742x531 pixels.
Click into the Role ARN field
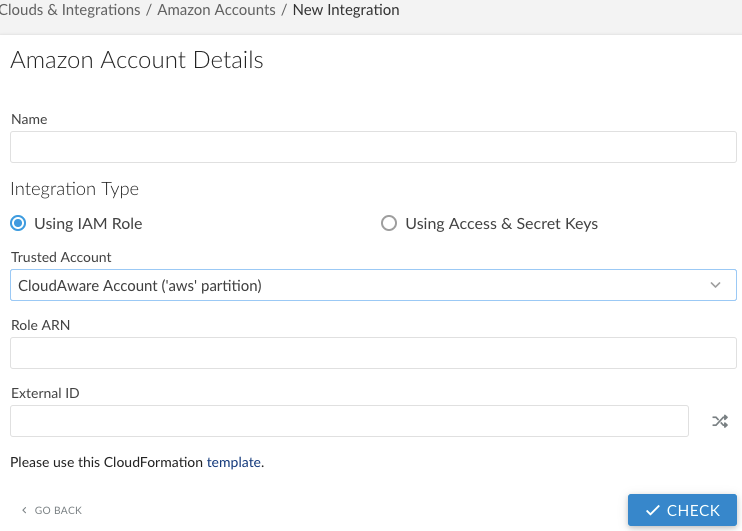click(x=373, y=353)
